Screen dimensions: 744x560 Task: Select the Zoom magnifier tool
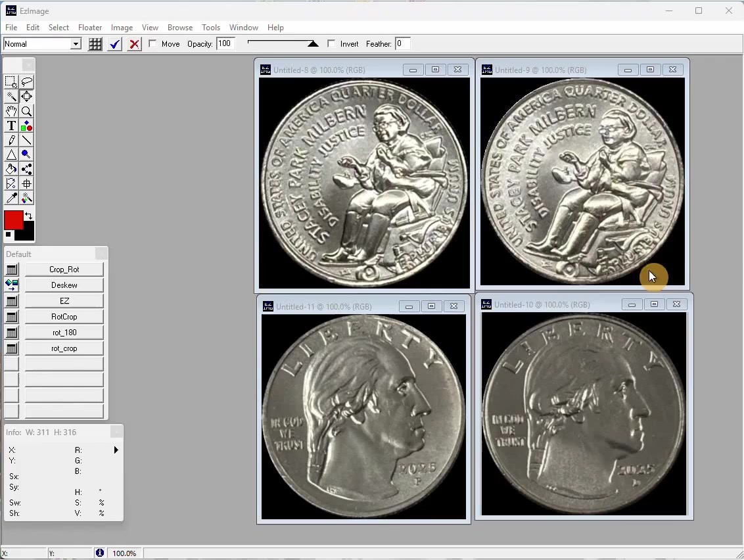point(26,112)
